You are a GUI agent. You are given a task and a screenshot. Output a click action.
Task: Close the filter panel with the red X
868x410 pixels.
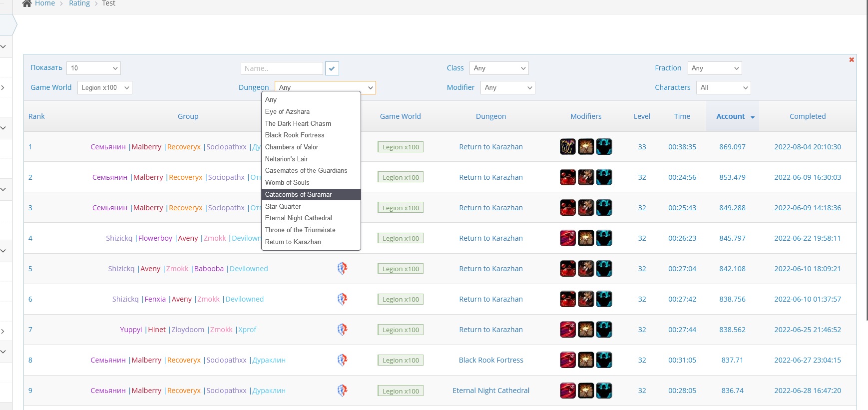(852, 60)
